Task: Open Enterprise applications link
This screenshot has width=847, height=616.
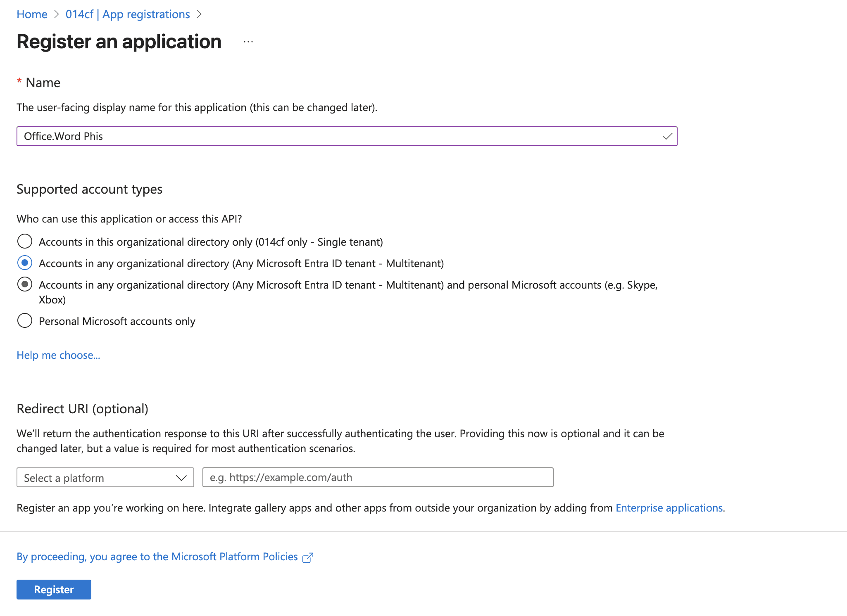Action: (x=669, y=508)
